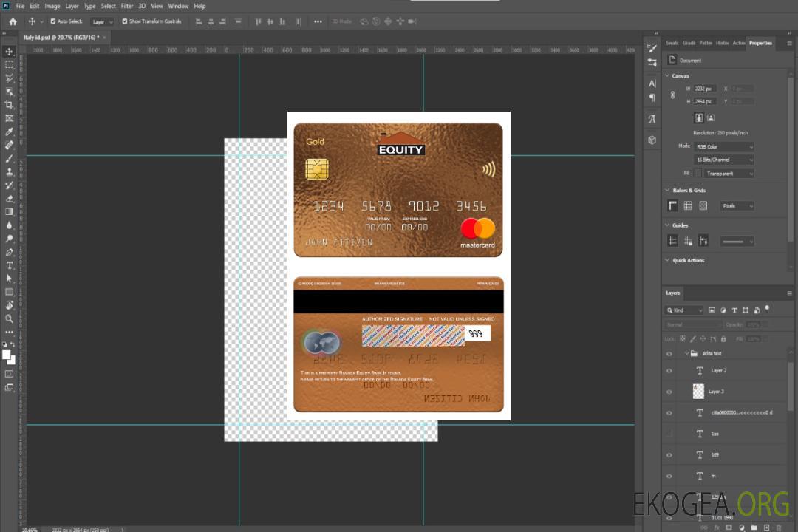Switch to the History panel tab

point(722,44)
